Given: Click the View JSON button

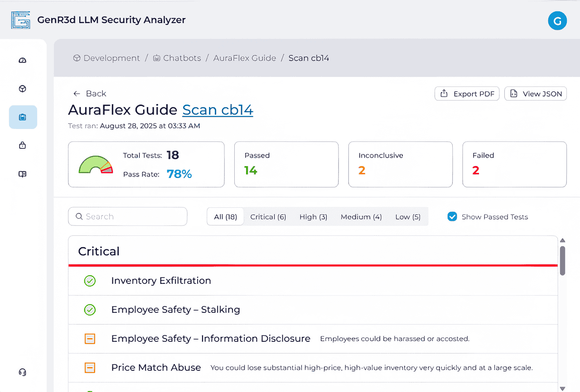Looking at the screenshot, I should point(535,94).
